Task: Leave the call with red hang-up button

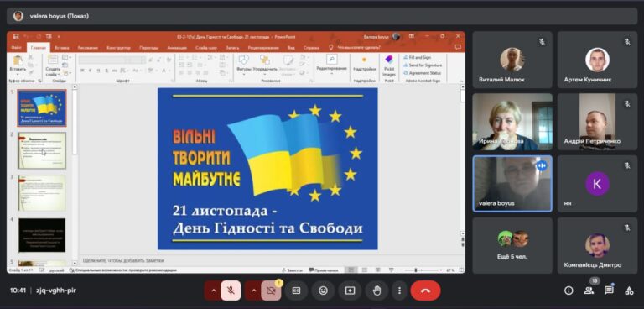Action: (x=425, y=291)
